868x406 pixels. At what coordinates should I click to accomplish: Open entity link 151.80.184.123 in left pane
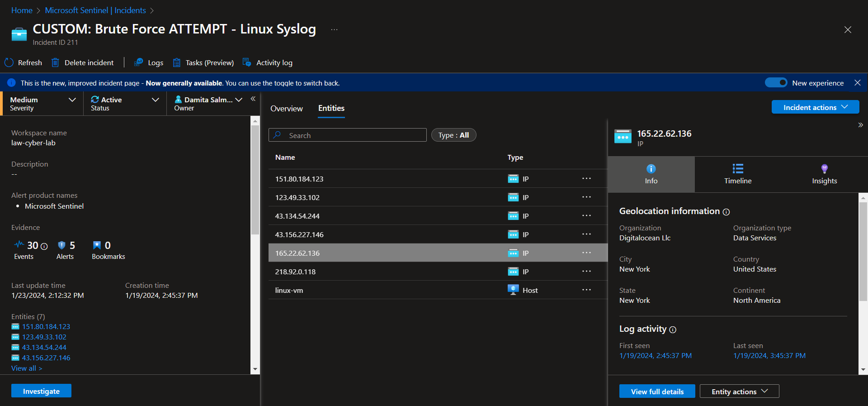[46, 327]
